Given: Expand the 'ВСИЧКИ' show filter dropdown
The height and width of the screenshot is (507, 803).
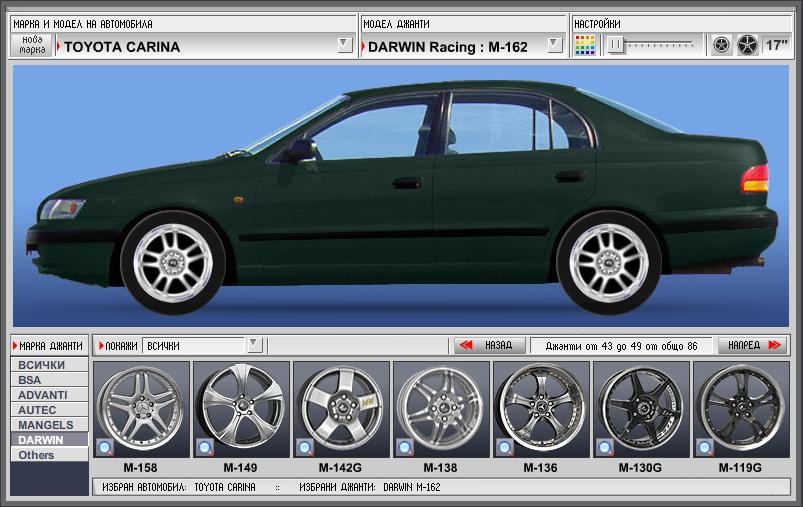Looking at the screenshot, I should (255, 345).
